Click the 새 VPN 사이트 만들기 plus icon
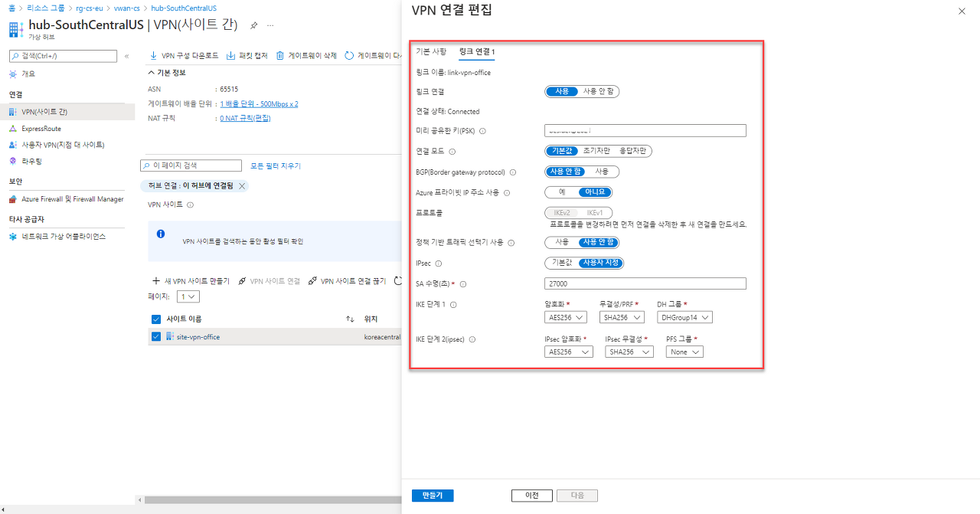Image resolution: width=980 pixels, height=514 pixels. tap(156, 281)
